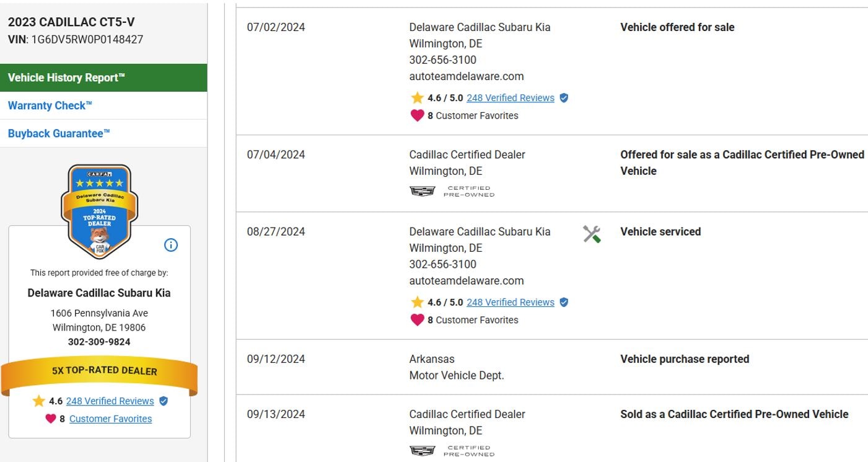Click the heart icon in 07/02/2024 entry
The height and width of the screenshot is (462, 868).
[418, 115]
